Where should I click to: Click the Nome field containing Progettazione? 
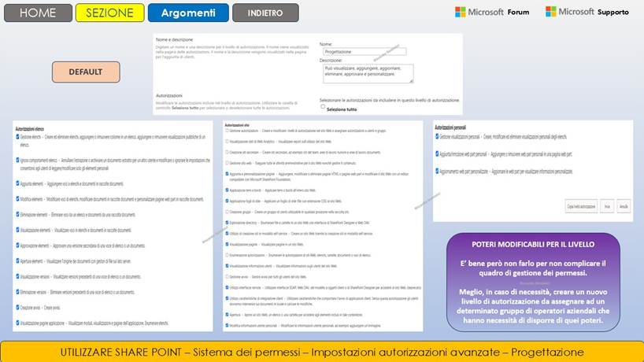(365, 52)
